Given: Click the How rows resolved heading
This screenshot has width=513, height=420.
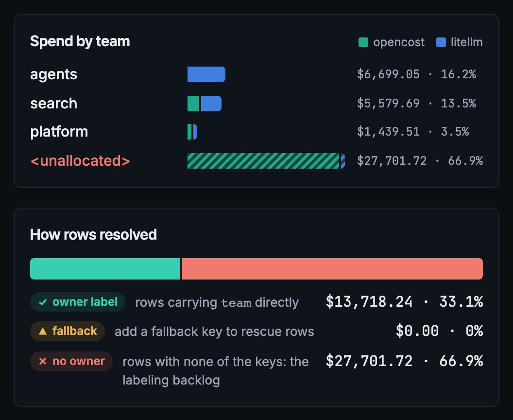Looking at the screenshot, I should (x=93, y=235).
